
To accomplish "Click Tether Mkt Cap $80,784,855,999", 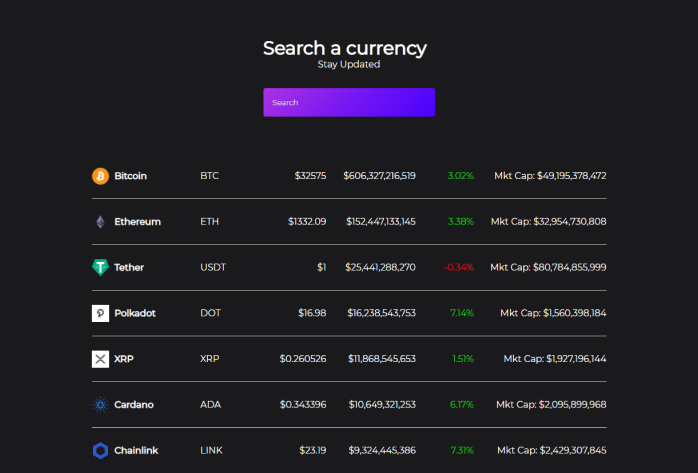I will pyautogui.click(x=548, y=267).
